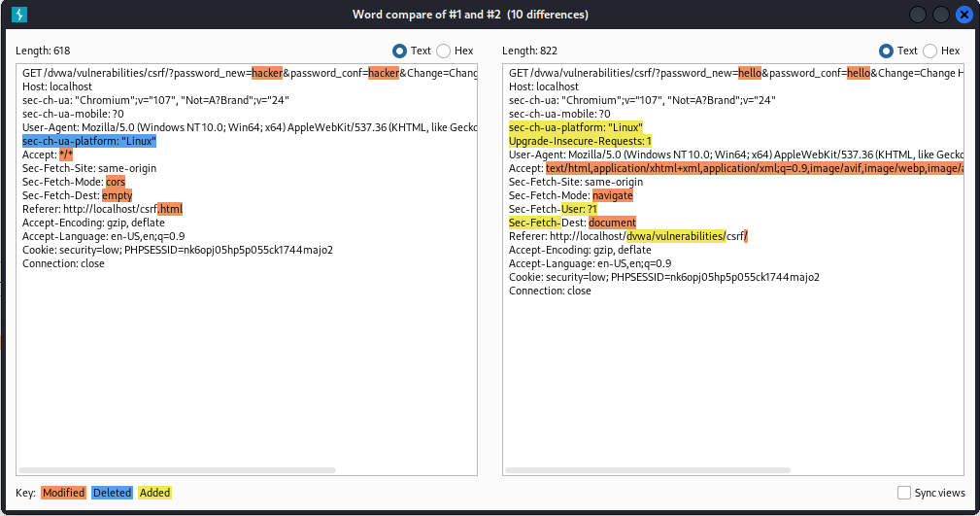Click the Cookie line in the right pane
The image size is (980, 516).
coord(663,277)
